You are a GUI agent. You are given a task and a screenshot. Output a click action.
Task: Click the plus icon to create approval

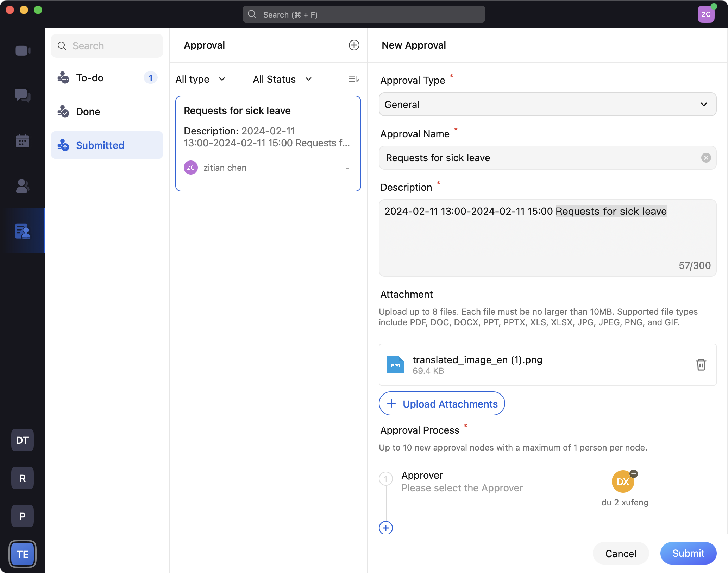tap(354, 45)
